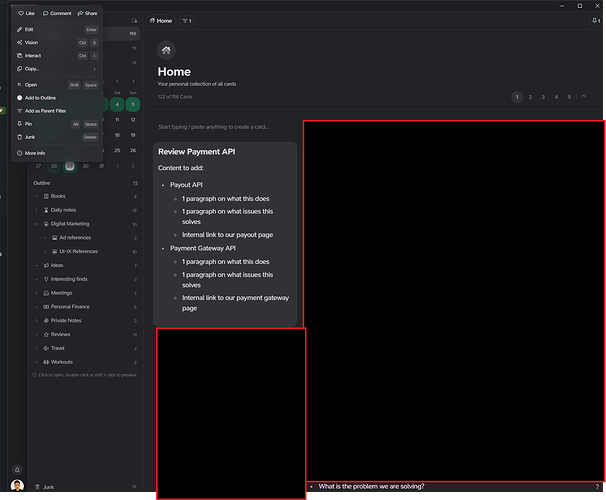Click the pinned cards icon at top right
Screen dimensions: 606x500
pyautogui.click(x=596, y=21)
